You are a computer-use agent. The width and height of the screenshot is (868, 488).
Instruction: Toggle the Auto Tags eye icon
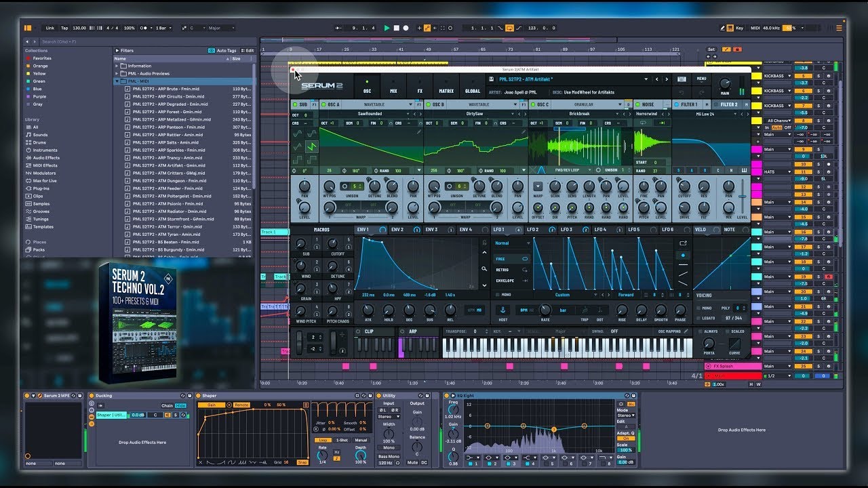coord(212,50)
